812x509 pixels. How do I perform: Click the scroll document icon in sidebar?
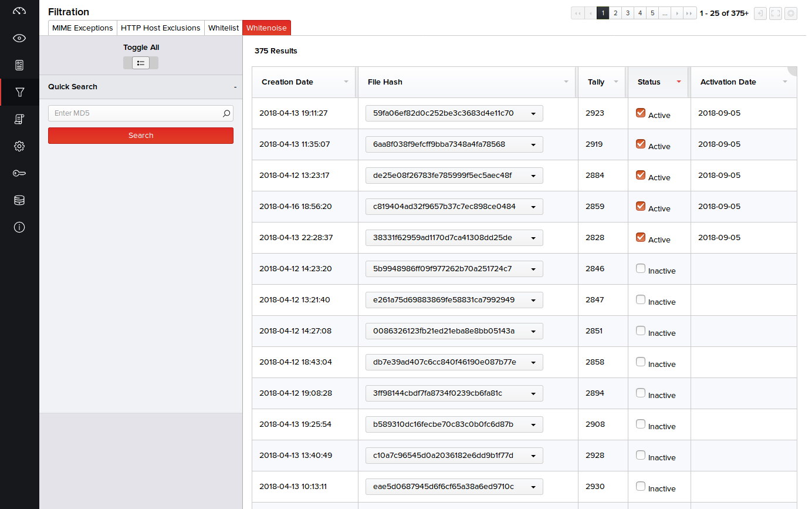click(x=19, y=119)
